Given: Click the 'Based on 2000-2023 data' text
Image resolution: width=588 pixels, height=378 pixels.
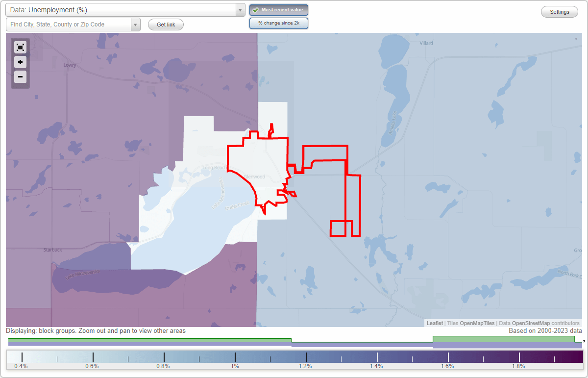Looking at the screenshot, I should coord(545,331).
